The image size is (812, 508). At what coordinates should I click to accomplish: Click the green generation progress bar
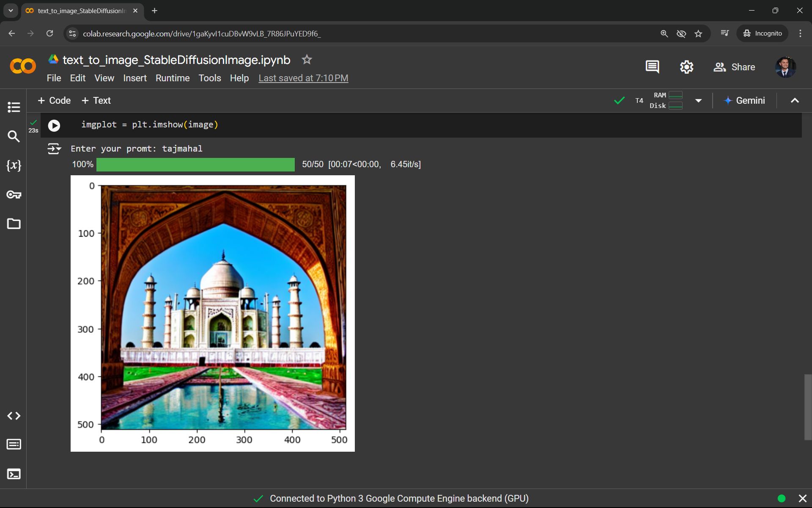click(195, 164)
